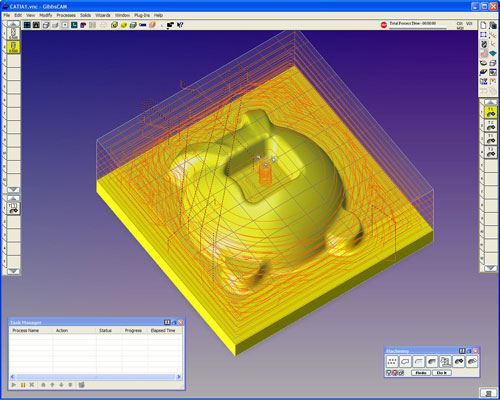Click the Action column header
The height and width of the screenshot is (400, 500).
coord(74,330)
